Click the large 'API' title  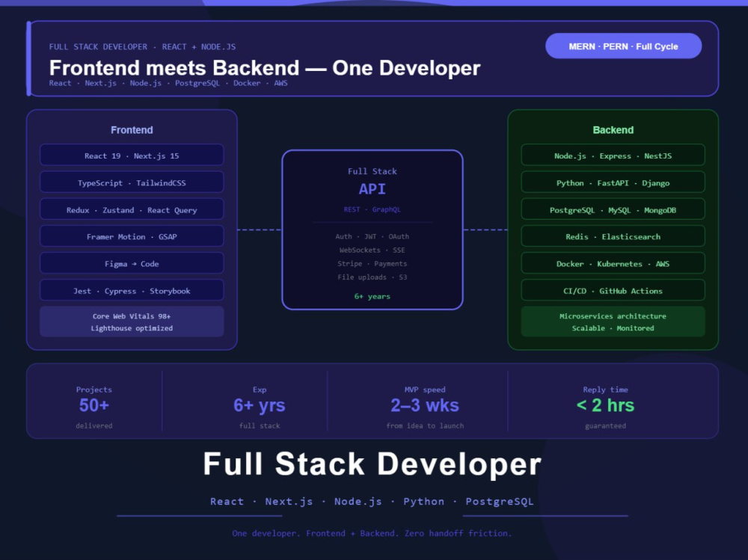[x=372, y=189]
